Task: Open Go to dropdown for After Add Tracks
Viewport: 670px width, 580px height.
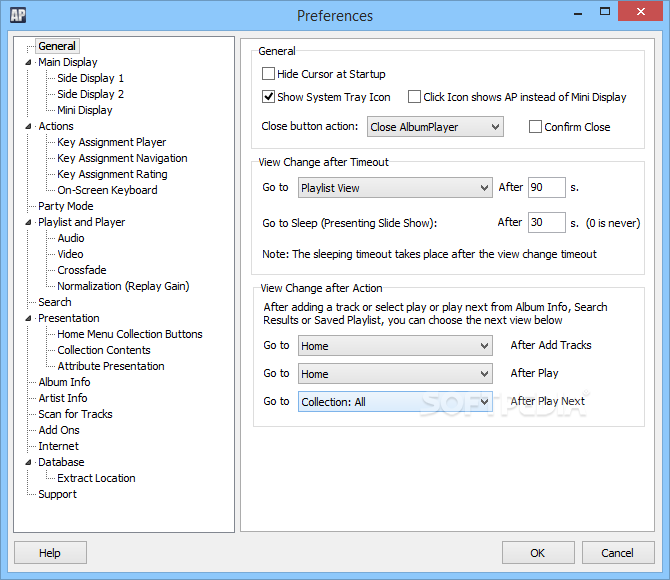Action: pyautogui.click(x=395, y=346)
